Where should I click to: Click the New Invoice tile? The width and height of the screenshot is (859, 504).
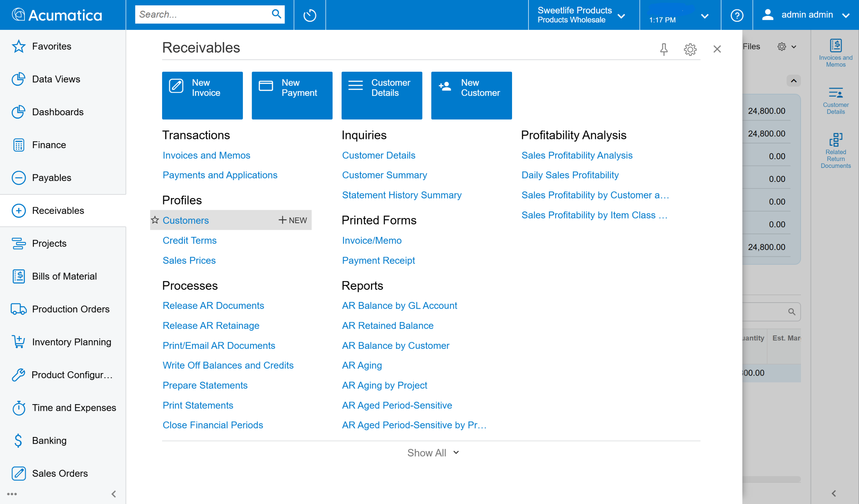202,96
